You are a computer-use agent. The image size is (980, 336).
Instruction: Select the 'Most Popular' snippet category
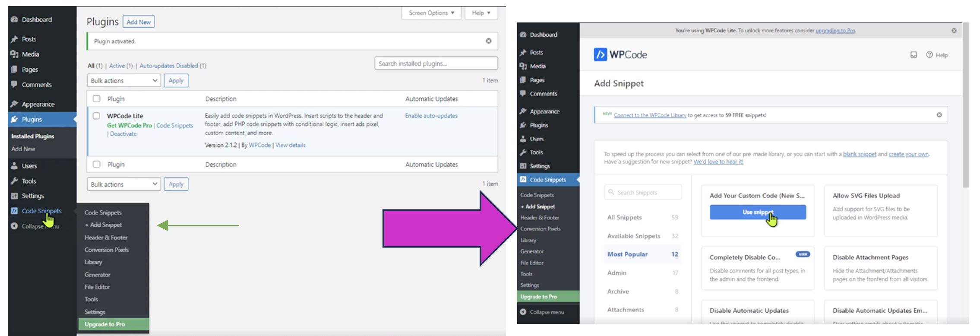643,254
